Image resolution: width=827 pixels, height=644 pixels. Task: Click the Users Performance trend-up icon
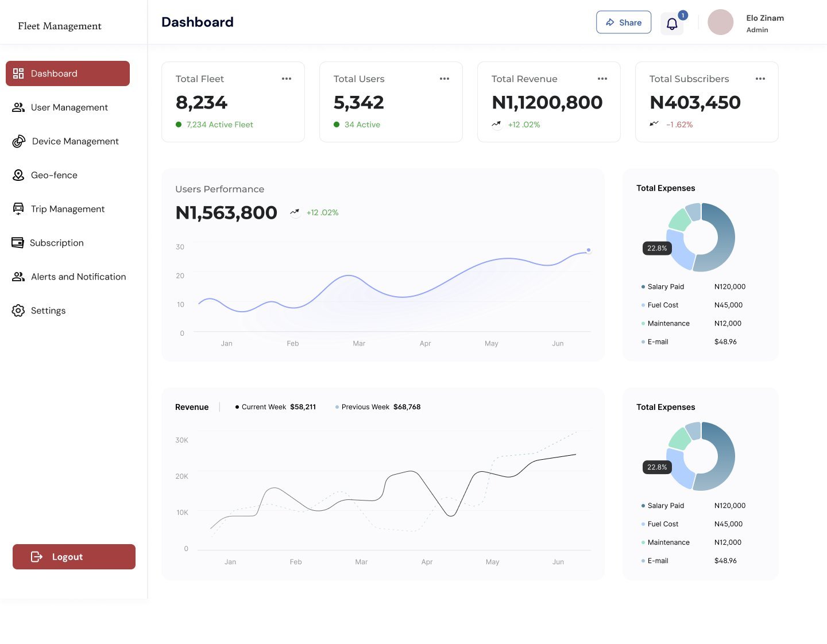[x=295, y=212]
